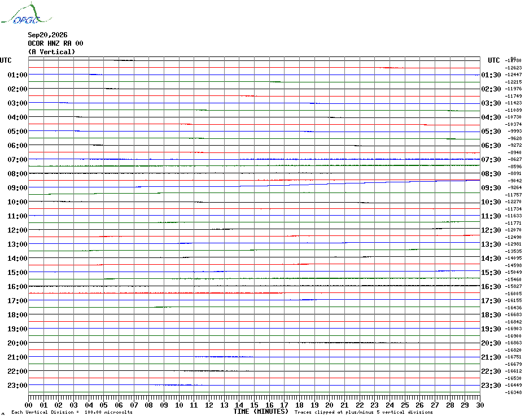Click the 07:00 hour label on left axis
The image size is (525, 420).
click(17, 159)
